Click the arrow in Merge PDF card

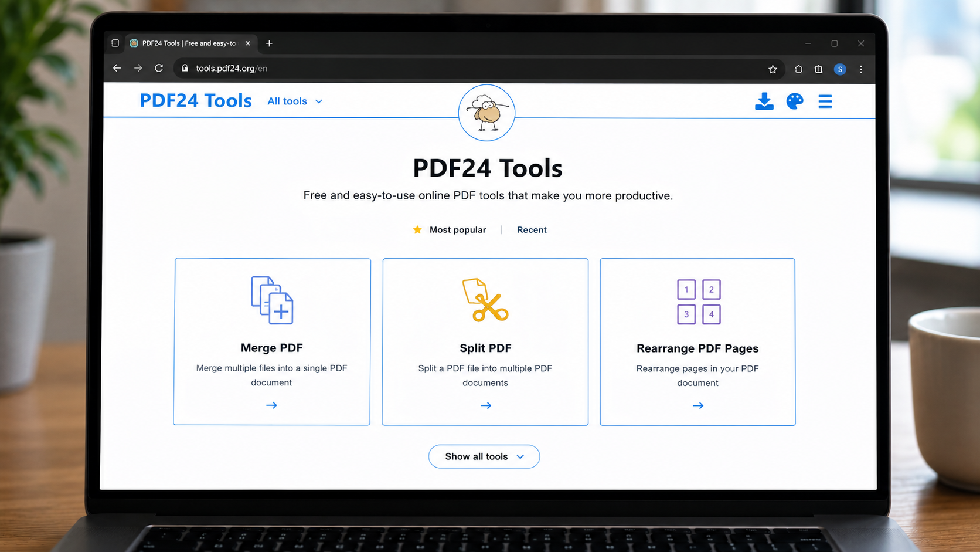[271, 405]
